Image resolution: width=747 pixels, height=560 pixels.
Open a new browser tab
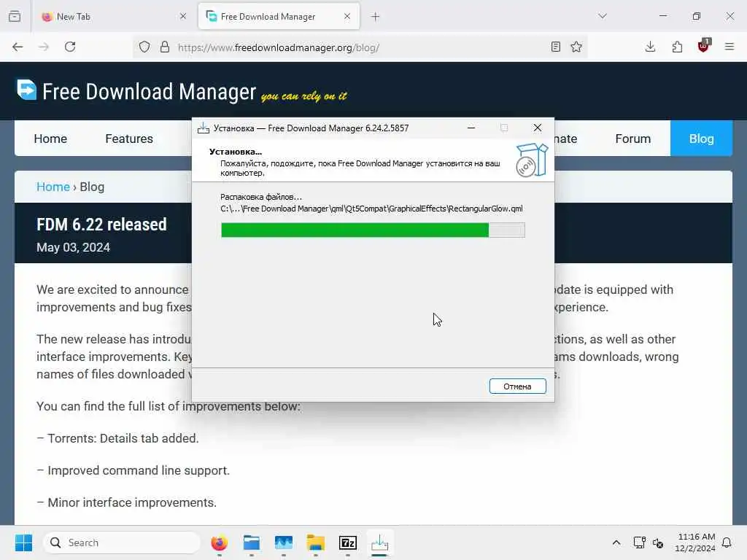point(376,17)
